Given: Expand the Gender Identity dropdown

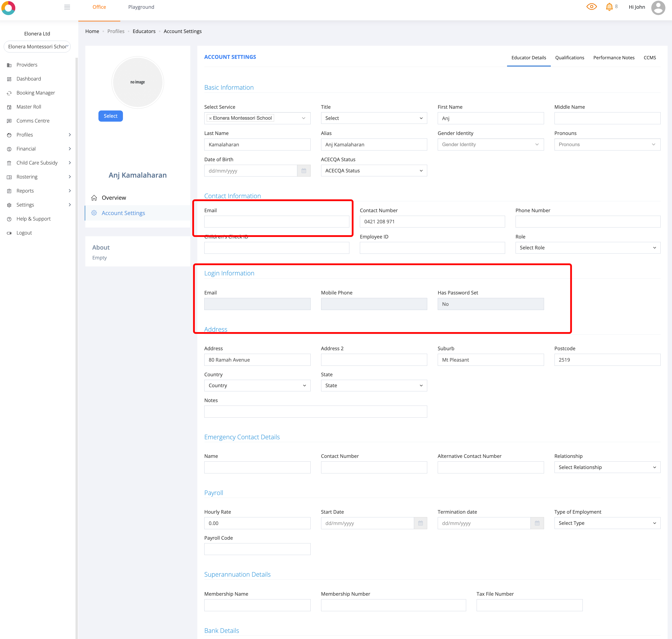Looking at the screenshot, I should (x=490, y=144).
